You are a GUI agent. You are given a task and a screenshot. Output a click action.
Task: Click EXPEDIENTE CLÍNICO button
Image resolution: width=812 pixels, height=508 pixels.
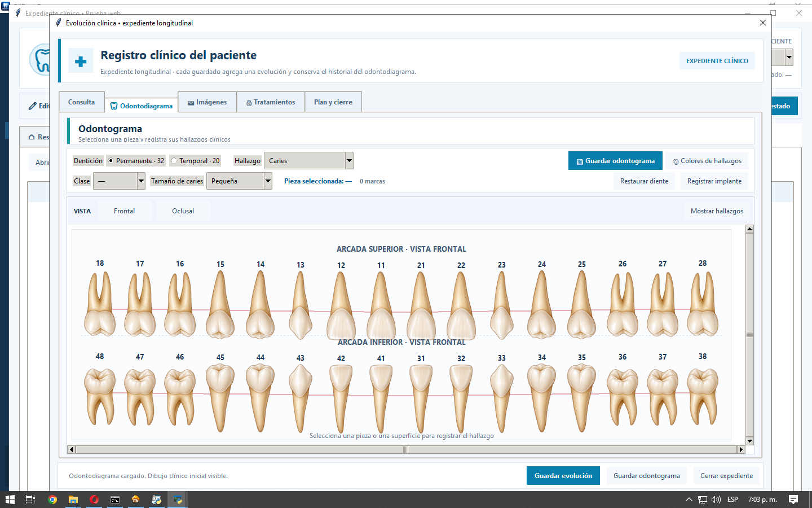717,61
